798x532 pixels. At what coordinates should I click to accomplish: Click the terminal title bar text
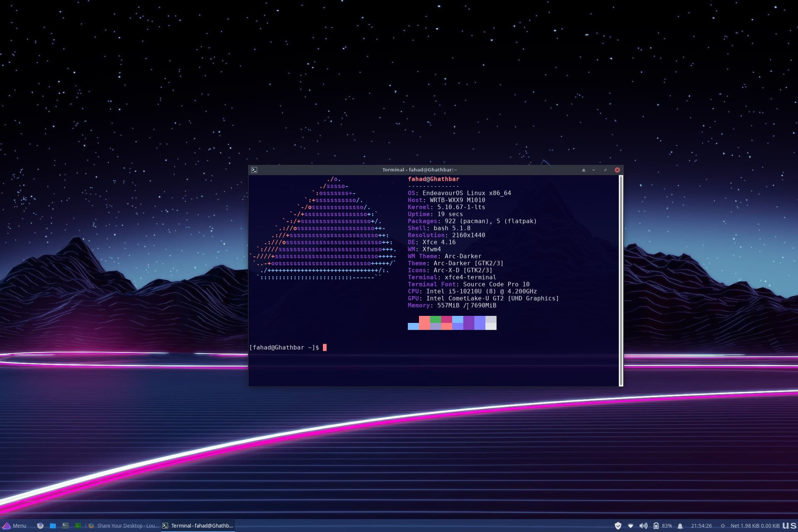pyautogui.click(x=419, y=170)
